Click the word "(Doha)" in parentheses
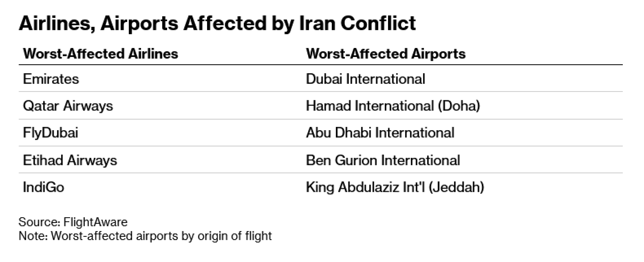This screenshot has width=644, height=262. click(459, 106)
